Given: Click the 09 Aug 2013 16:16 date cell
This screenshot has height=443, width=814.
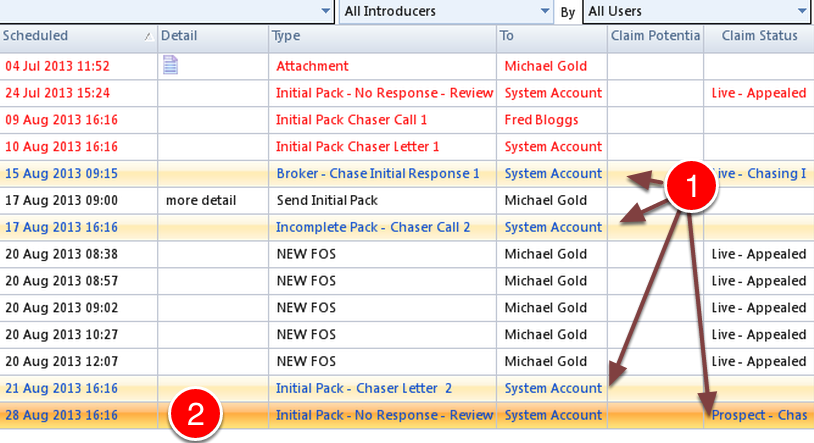Looking at the screenshot, I should tap(61, 120).
